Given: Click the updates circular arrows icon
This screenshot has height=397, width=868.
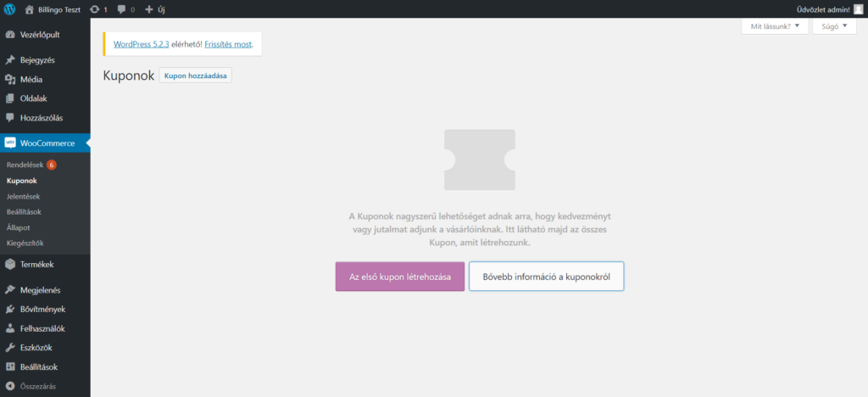Looking at the screenshot, I should pyautogui.click(x=95, y=8).
